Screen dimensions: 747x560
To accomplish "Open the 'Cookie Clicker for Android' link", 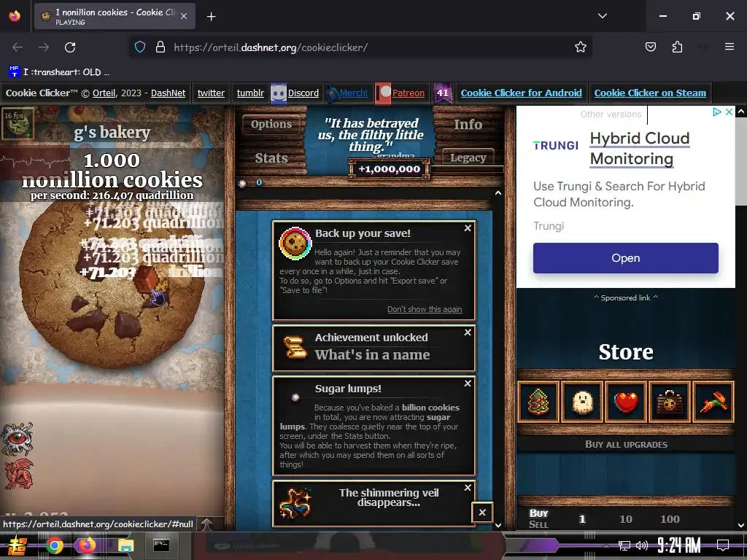I will [521, 93].
